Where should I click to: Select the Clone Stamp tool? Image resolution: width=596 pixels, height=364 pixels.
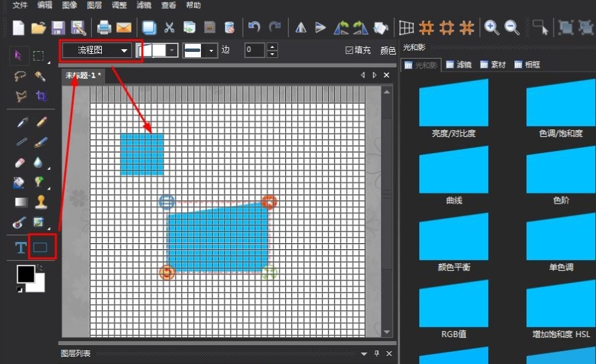point(40,202)
